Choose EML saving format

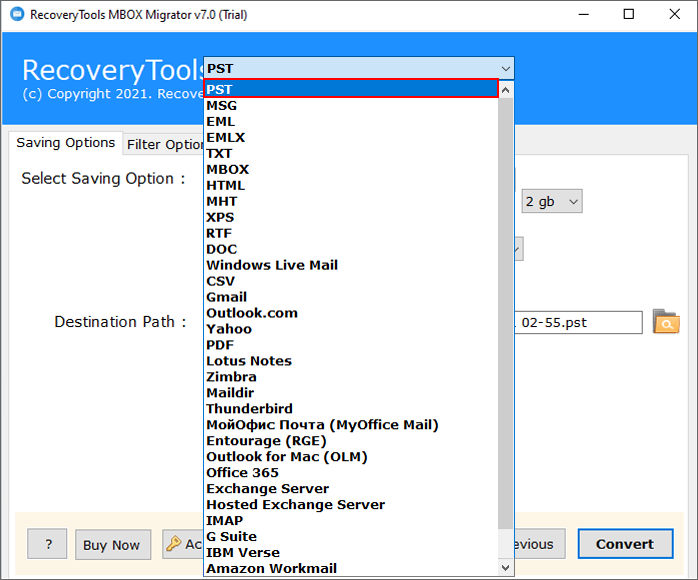point(351,122)
